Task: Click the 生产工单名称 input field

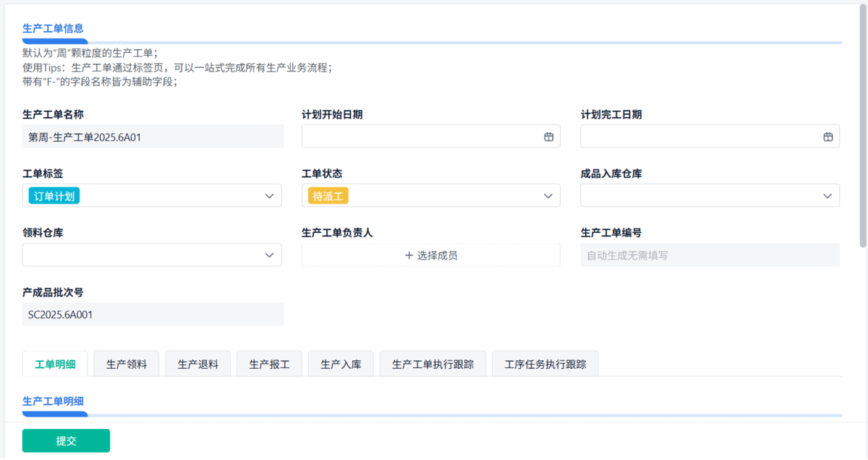Action: [x=153, y=137]
